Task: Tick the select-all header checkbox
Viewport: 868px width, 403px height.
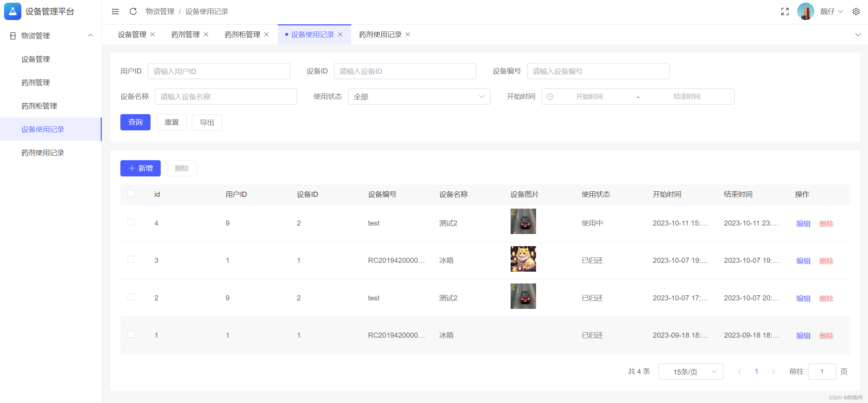Action: click(x=131, y=193)
